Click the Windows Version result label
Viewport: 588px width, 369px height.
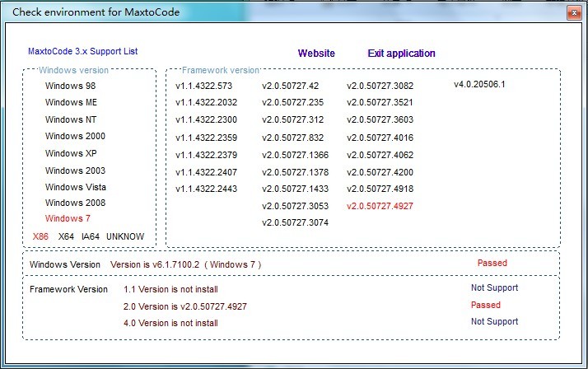tap(65, 264)
